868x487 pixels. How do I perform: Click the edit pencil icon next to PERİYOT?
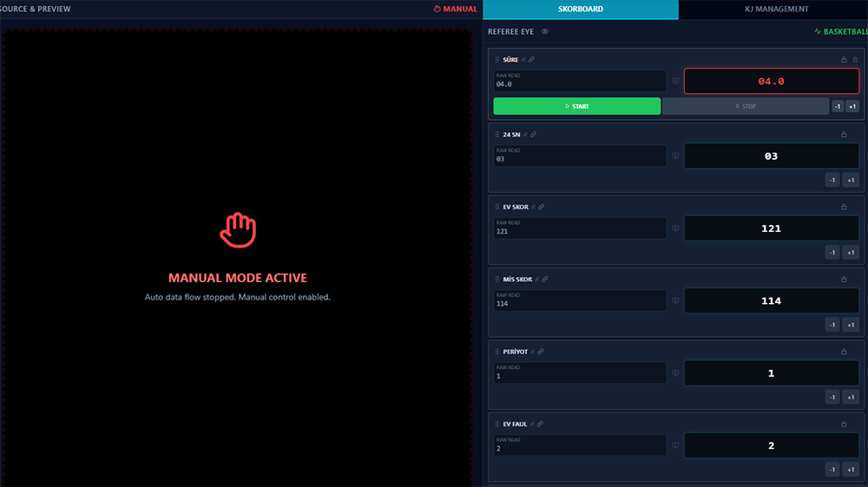[x=532, y=352]
